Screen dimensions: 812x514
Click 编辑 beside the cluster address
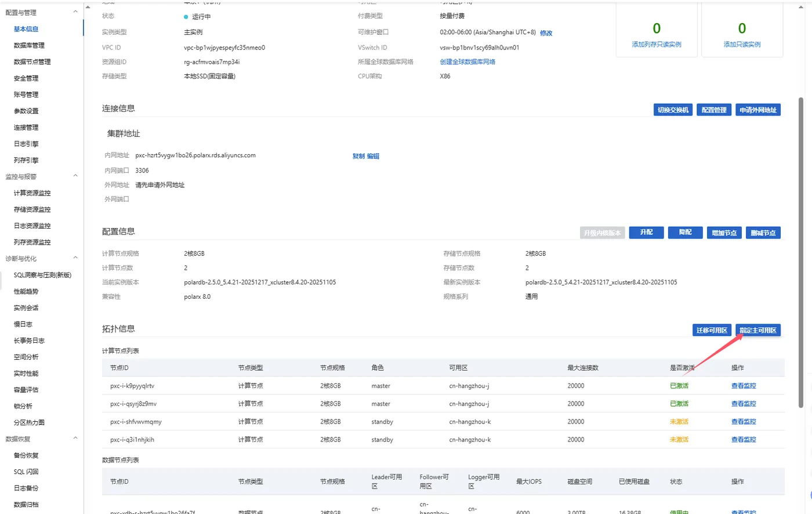pyautogui.click(x=373, y=156)
